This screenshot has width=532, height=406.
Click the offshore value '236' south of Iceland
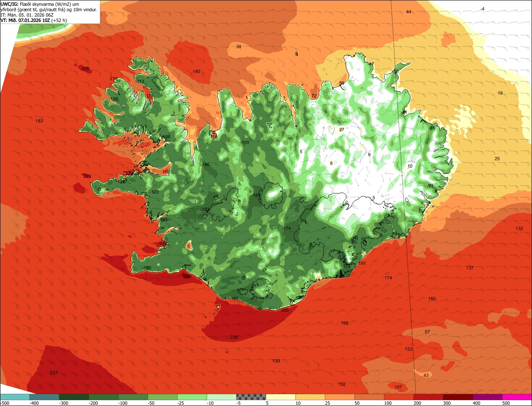tap(234, 337)
